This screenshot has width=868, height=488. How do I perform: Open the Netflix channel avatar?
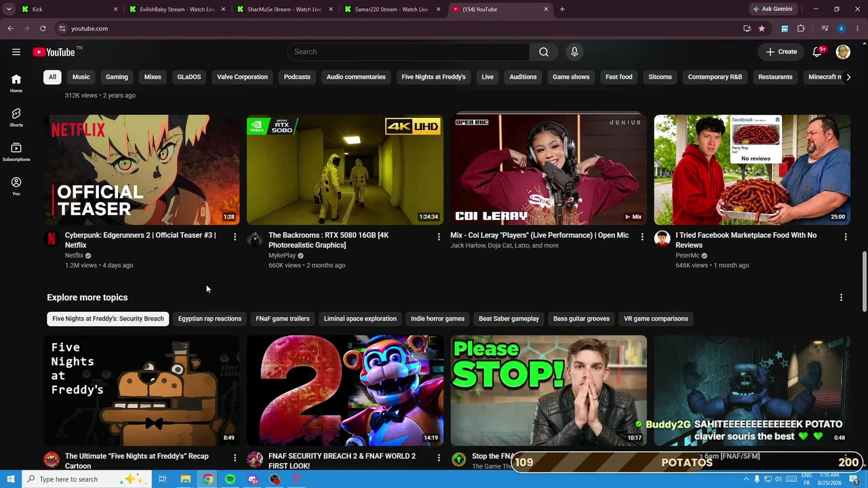point(52,238)
